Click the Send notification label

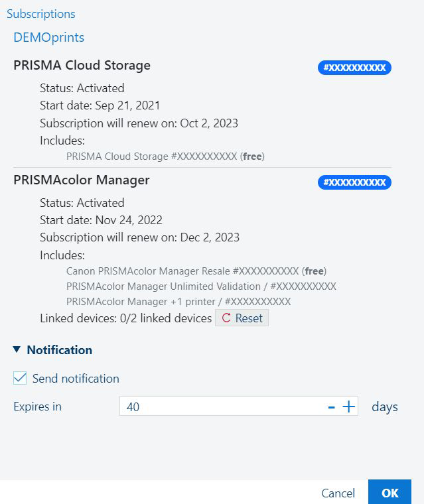[x=76, y=379]
